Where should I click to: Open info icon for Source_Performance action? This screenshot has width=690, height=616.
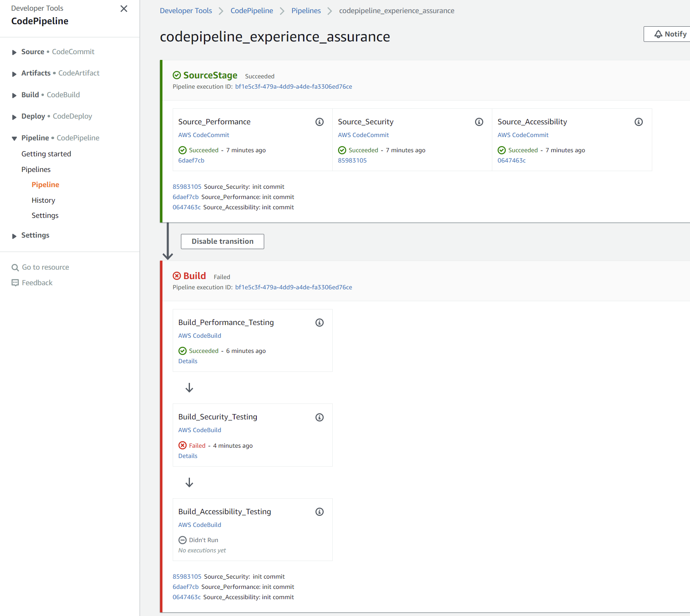(x=320, y=122)
